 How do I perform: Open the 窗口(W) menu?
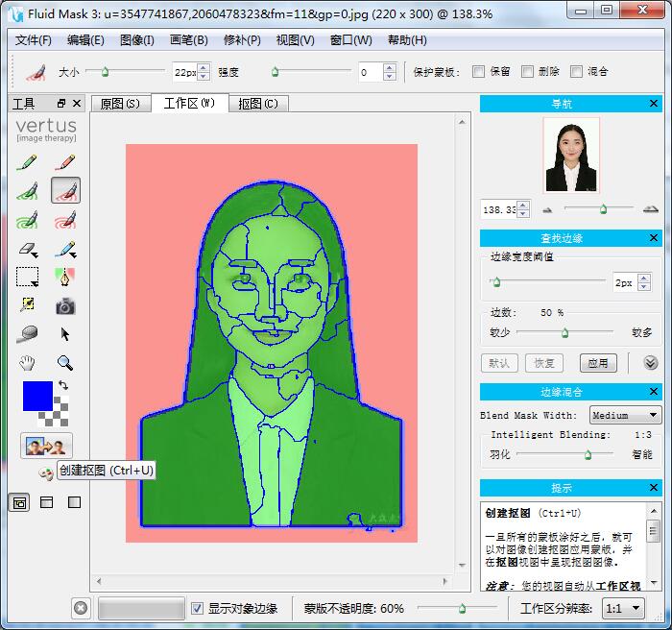coord(351,40)
